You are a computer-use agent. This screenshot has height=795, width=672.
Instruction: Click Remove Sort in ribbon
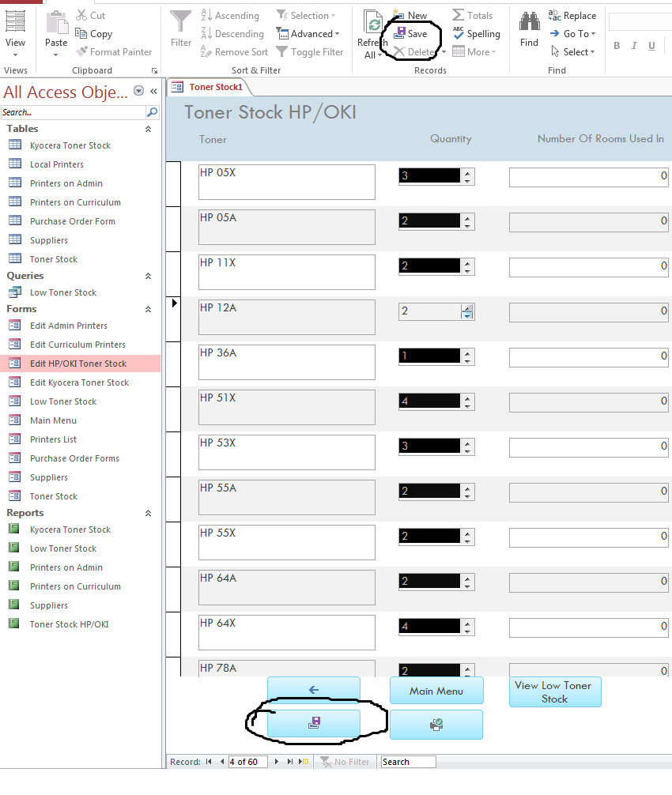(x=234, y=51)
